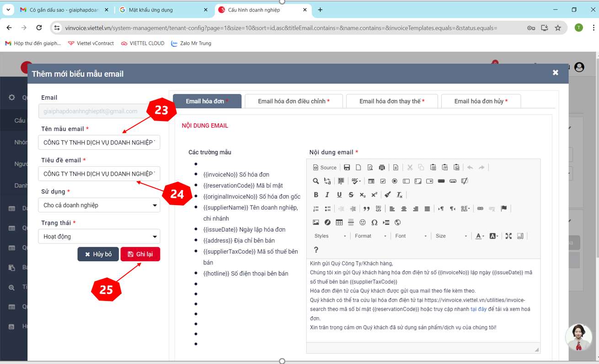
Task: Click the 'tại đây' link in the email body
Action: [478, 308]
